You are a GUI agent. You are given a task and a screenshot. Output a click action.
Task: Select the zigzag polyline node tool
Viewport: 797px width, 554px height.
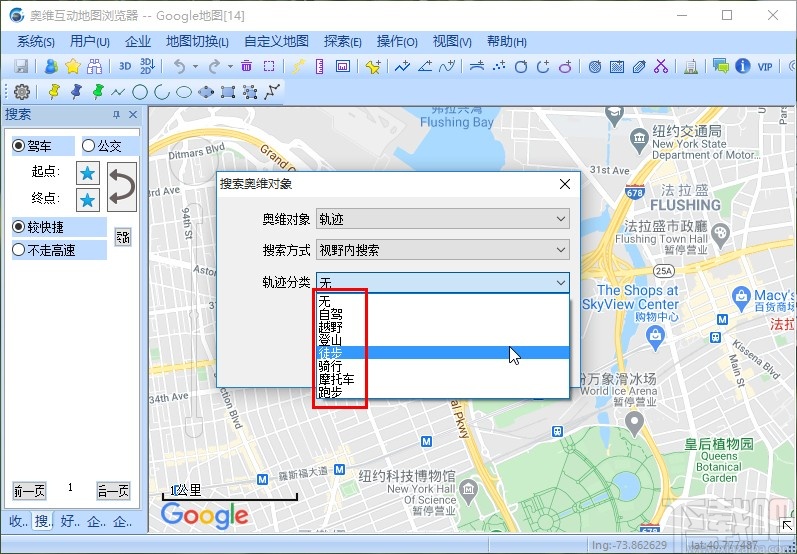272,92
